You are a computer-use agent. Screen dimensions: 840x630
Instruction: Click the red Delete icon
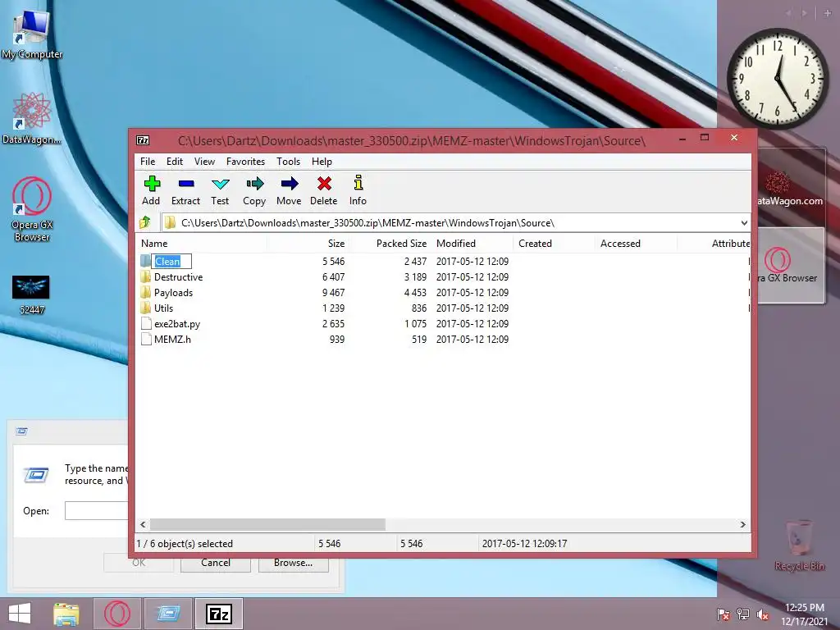click(x=324, y=184)
